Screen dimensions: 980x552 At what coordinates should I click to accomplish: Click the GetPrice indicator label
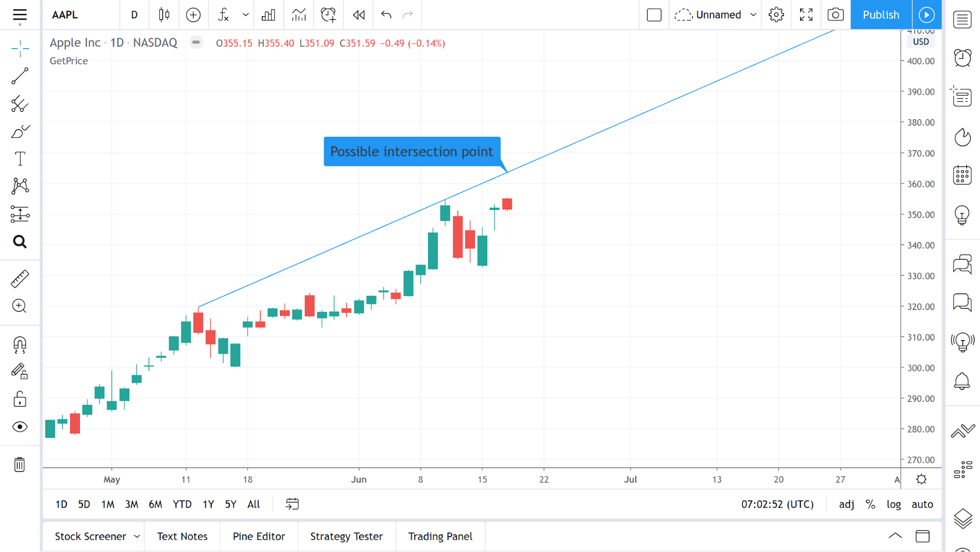click(69, 61)
